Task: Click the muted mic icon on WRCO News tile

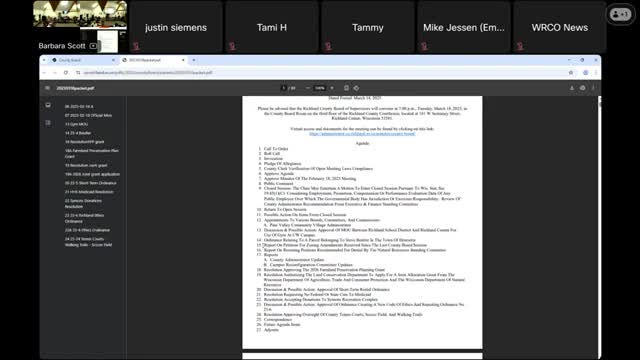Action: click(520, 46)
